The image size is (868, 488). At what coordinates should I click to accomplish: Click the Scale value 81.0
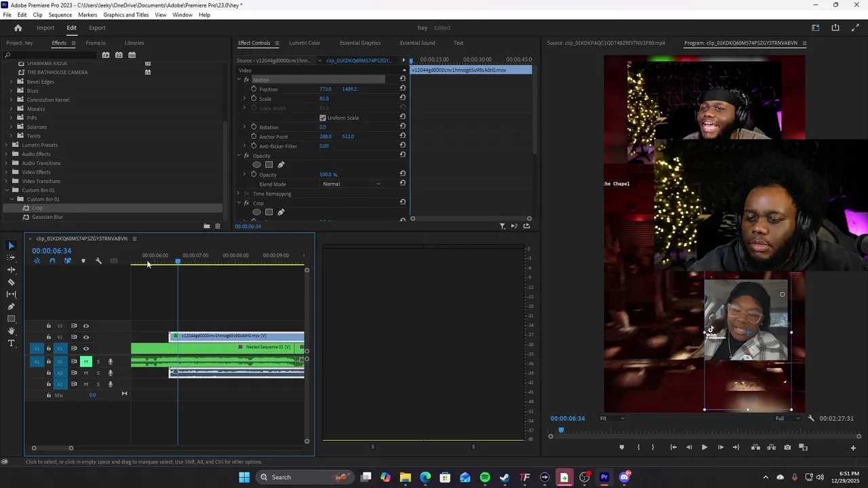pos(324,98)
